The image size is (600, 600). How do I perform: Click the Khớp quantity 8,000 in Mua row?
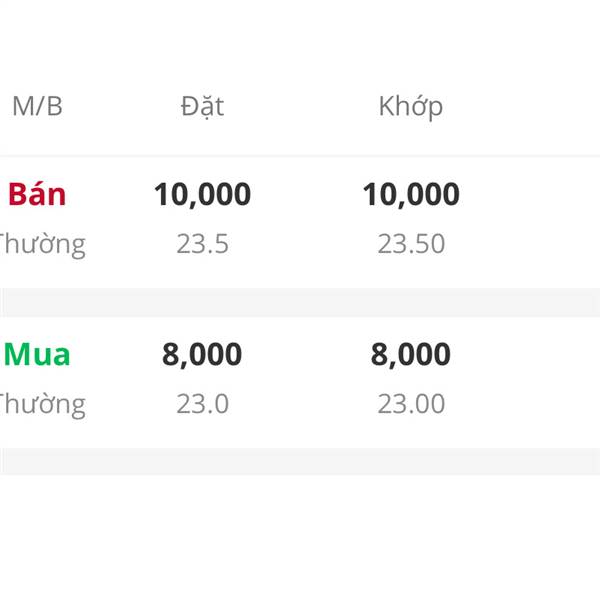(410, 354)
